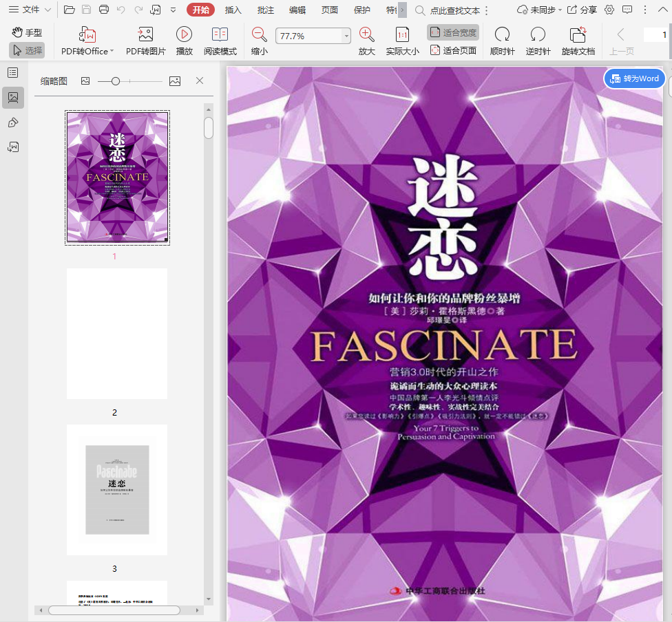Toggle 适合宽度 fit width mode
Viewport: 672px width, 622px height.
point(453,32)
